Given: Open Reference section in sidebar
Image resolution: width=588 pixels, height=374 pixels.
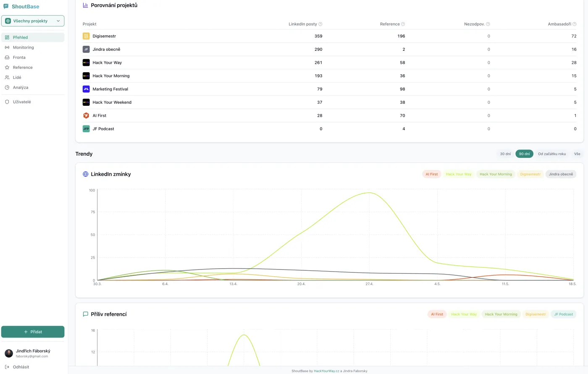Looking at the screenshot, I should pyautogui.click(x=33, y=68).
